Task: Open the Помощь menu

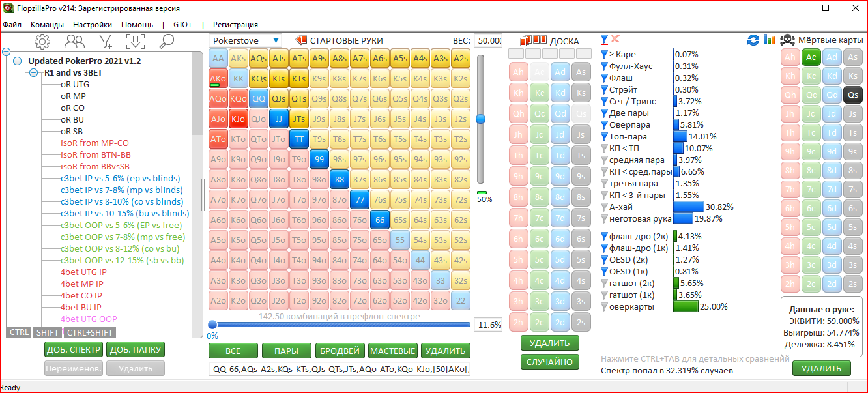Action: (x=137, y=25)
